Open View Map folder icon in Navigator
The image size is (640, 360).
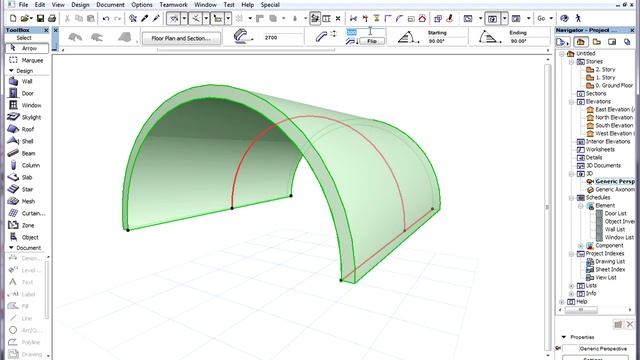[597, 42]
